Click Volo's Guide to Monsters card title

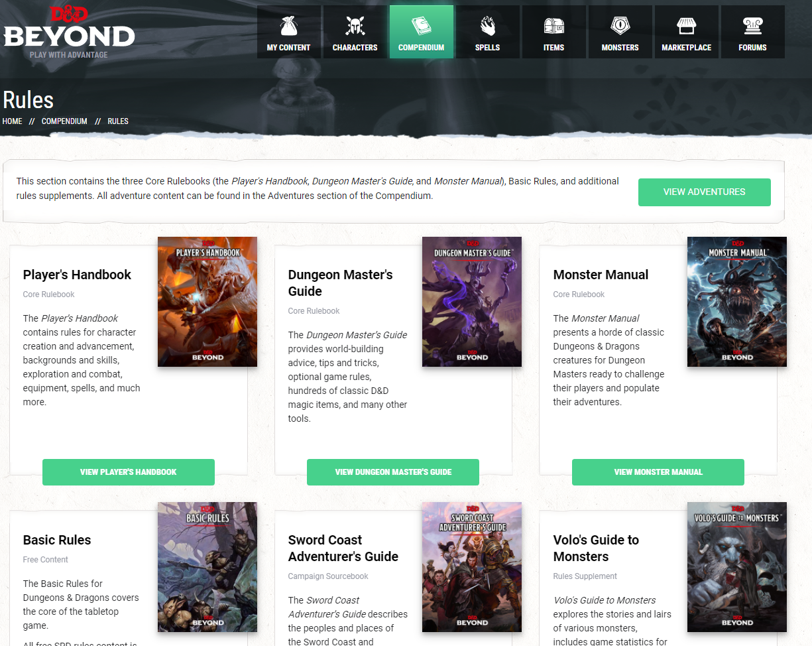tap(596, 549)
